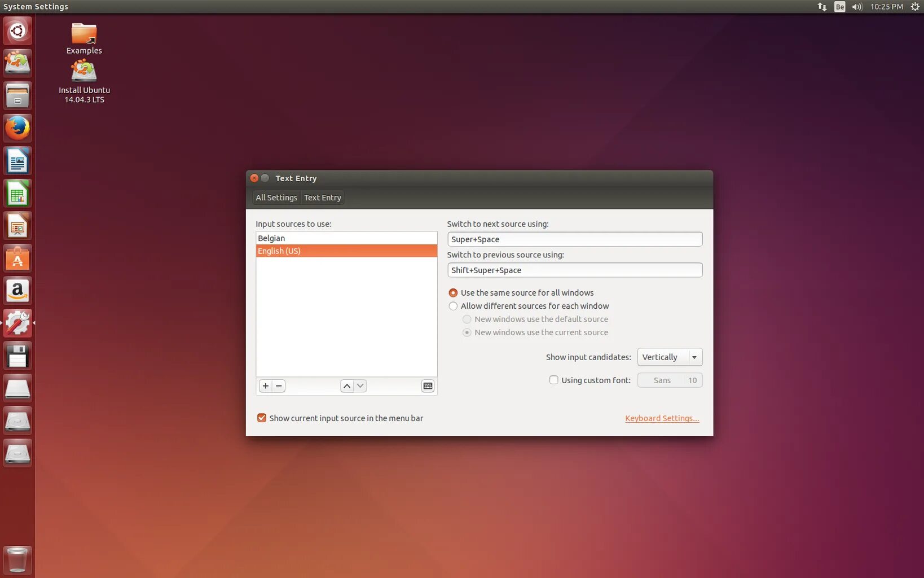
Task: Show keyboard layout preview
Action: click(x=428, y=386)
